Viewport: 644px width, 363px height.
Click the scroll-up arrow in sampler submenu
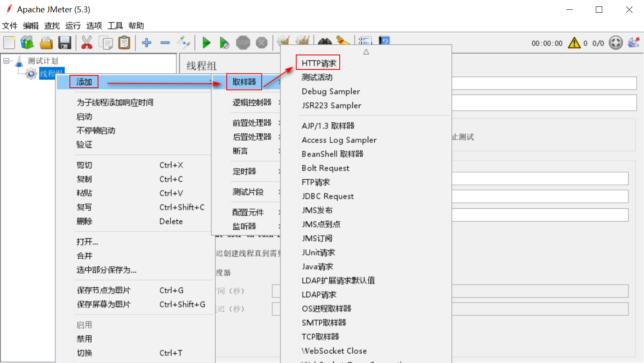point(366,52)
